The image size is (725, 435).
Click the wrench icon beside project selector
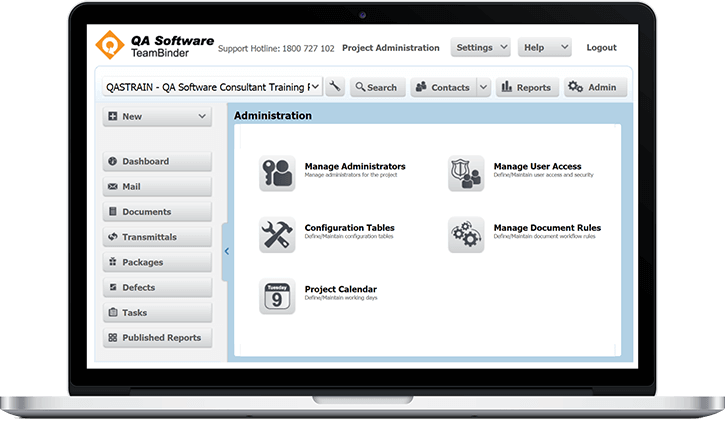[335, 87]
